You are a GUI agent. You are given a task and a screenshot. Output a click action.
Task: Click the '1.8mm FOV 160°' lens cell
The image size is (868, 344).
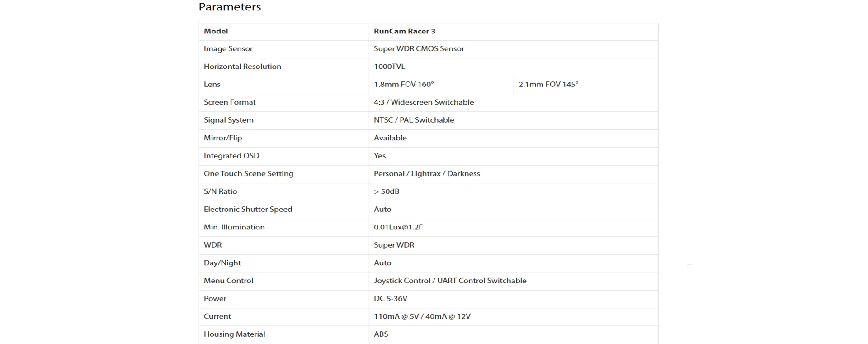(441, 85)
